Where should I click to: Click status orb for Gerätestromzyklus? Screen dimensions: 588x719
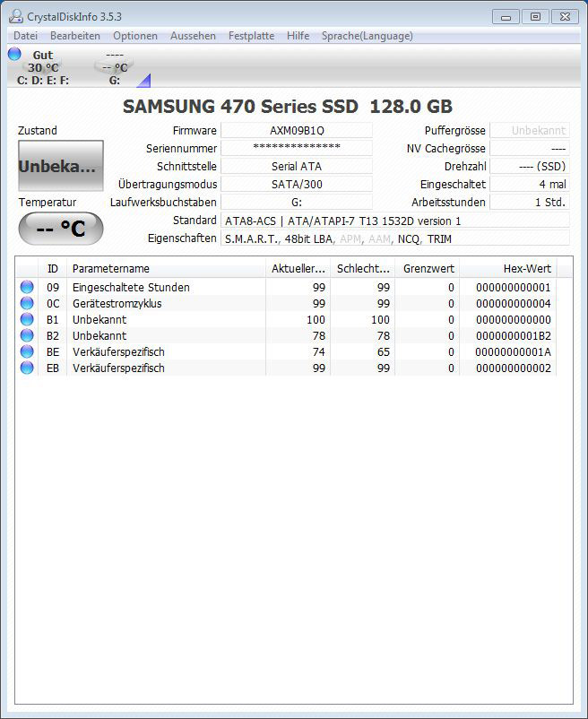click(x=27, y=303)
